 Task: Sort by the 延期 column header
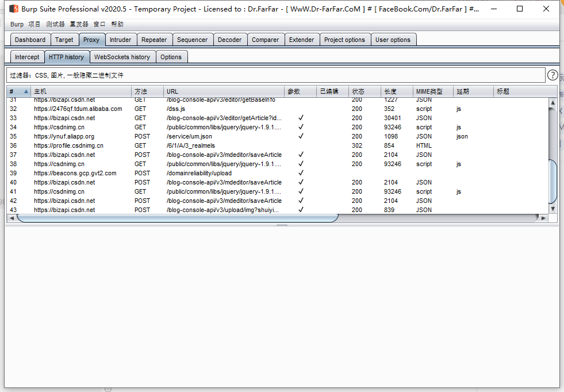point(473,91)
